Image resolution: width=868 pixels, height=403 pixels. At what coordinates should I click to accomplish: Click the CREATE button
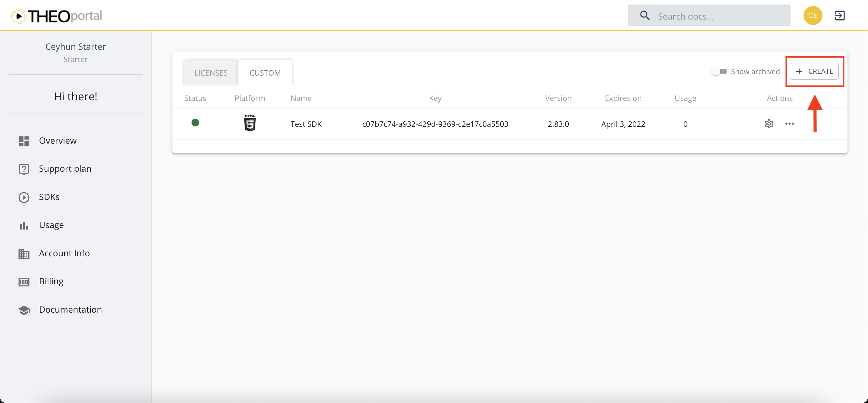click(816, 71)
